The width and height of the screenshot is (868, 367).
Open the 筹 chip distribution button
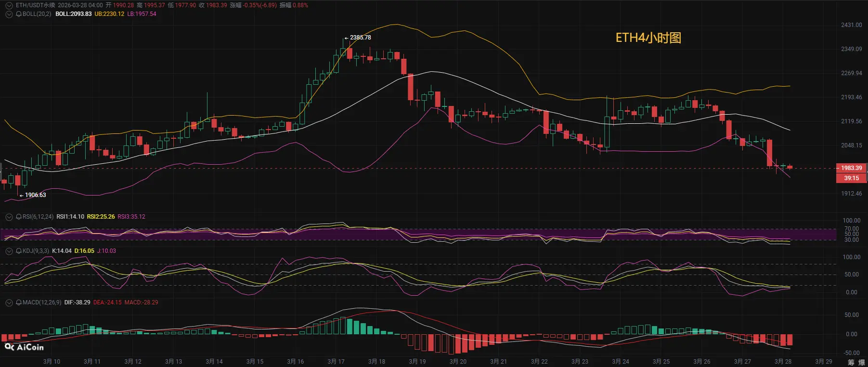851,362
